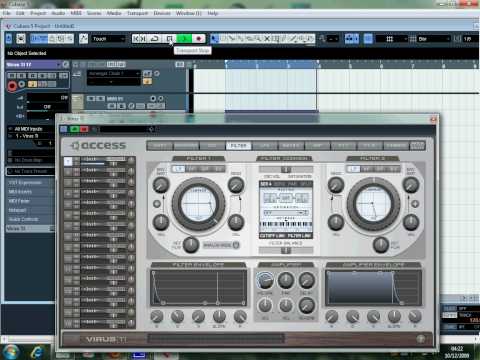Record-enable the Virus TI track
480x360 pixels.
(12, 86)
